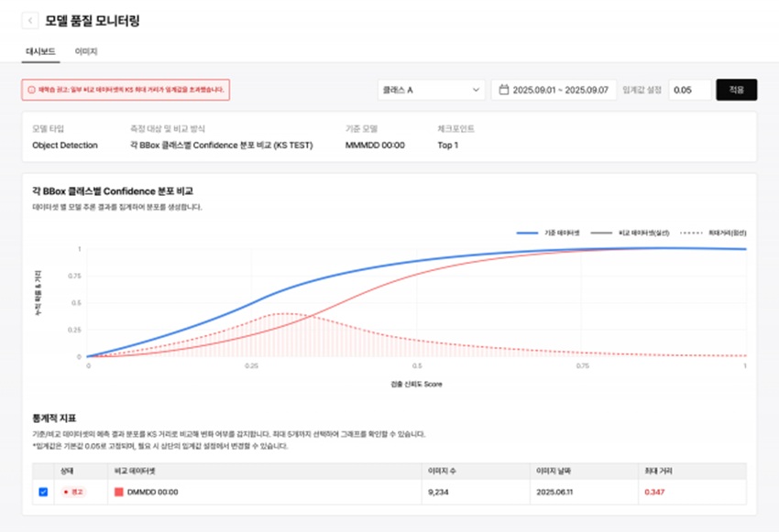Switch to the 이미지 tab

click(85, 52)
